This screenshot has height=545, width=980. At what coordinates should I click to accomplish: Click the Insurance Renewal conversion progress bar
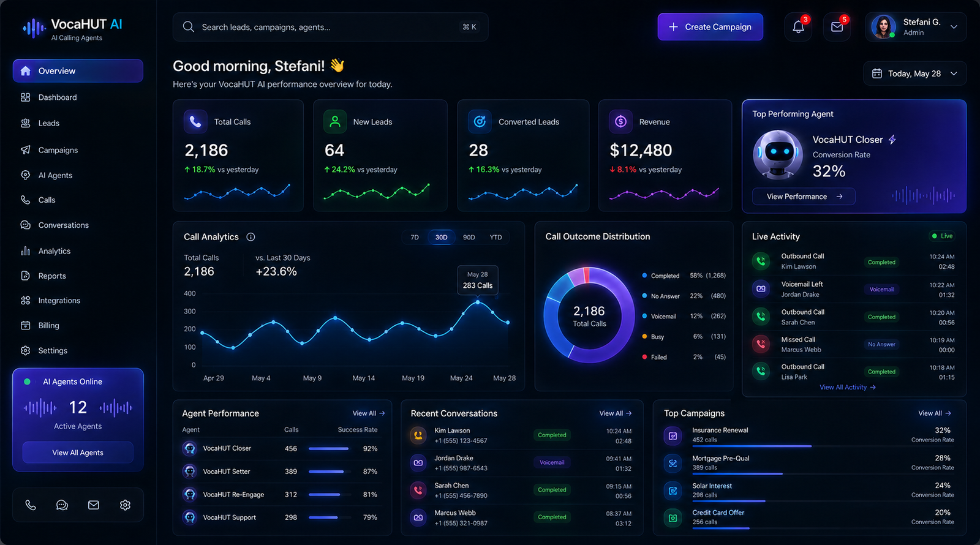[823, 446]
